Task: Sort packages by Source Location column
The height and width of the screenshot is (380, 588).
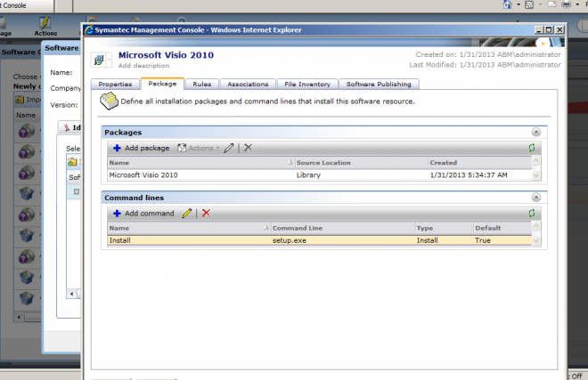Action: 362,163
